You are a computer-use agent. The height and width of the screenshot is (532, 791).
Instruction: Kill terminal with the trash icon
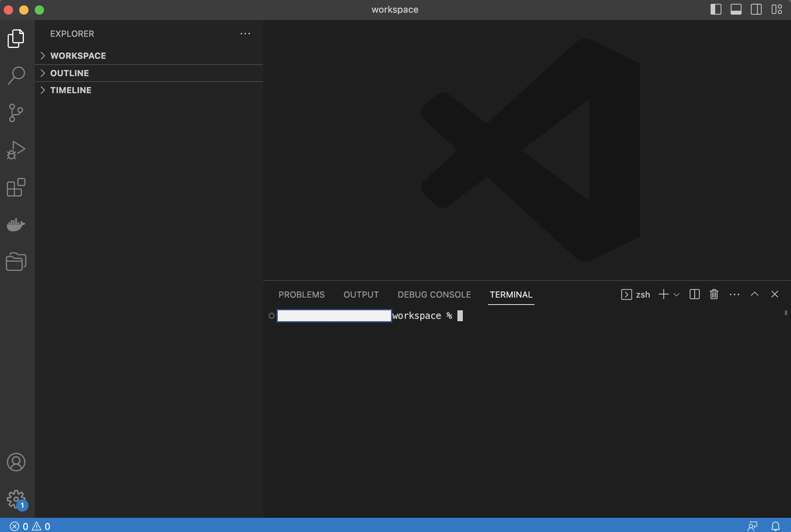[x=714, y=294]
